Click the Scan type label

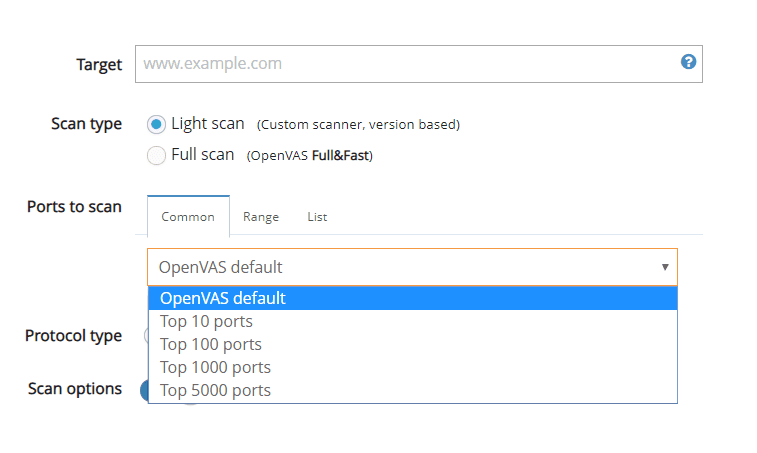click(86, 124)
